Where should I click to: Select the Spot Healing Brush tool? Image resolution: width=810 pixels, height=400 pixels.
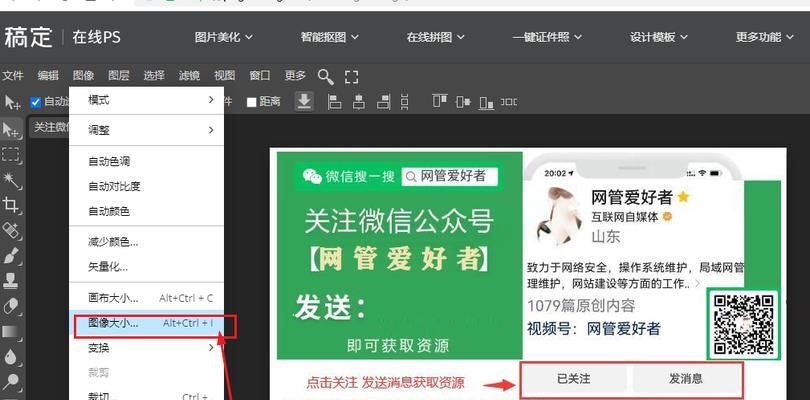pos(10,230)
